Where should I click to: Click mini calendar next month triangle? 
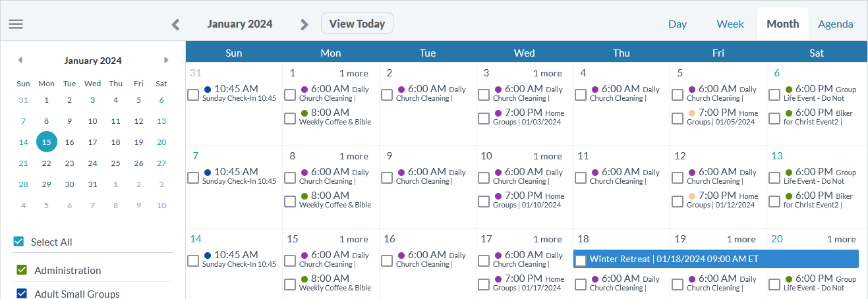coord(166,60)
